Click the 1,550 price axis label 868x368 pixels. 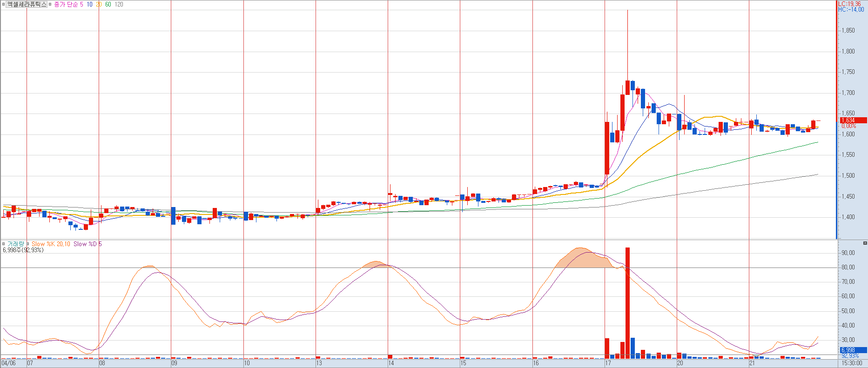click(x=848, y=155)
